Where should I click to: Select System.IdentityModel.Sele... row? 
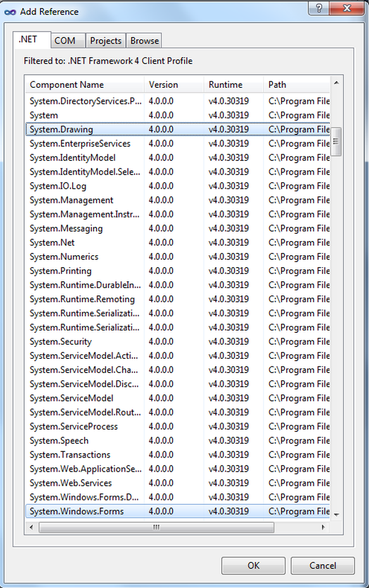point(178,172)
